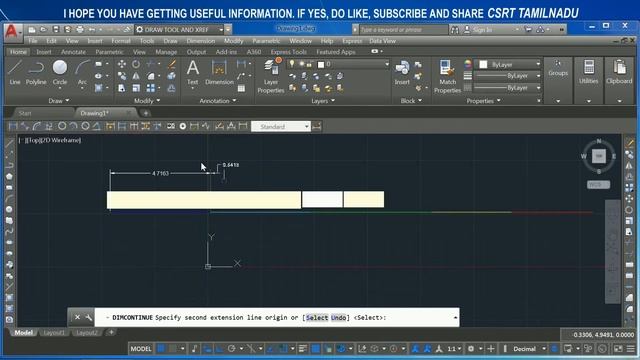640x360 pixels.
Task: Click Sign In button
Action: coord(478,29)
